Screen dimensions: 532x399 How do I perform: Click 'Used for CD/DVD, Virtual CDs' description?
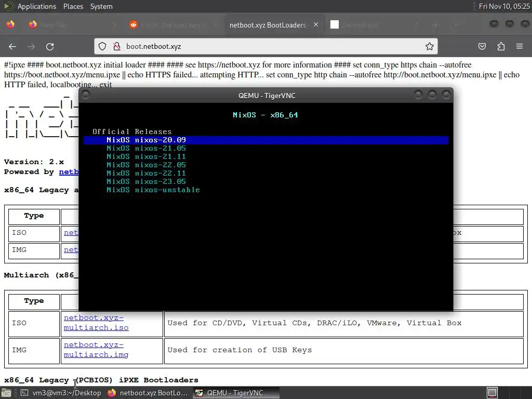[314, 323]
